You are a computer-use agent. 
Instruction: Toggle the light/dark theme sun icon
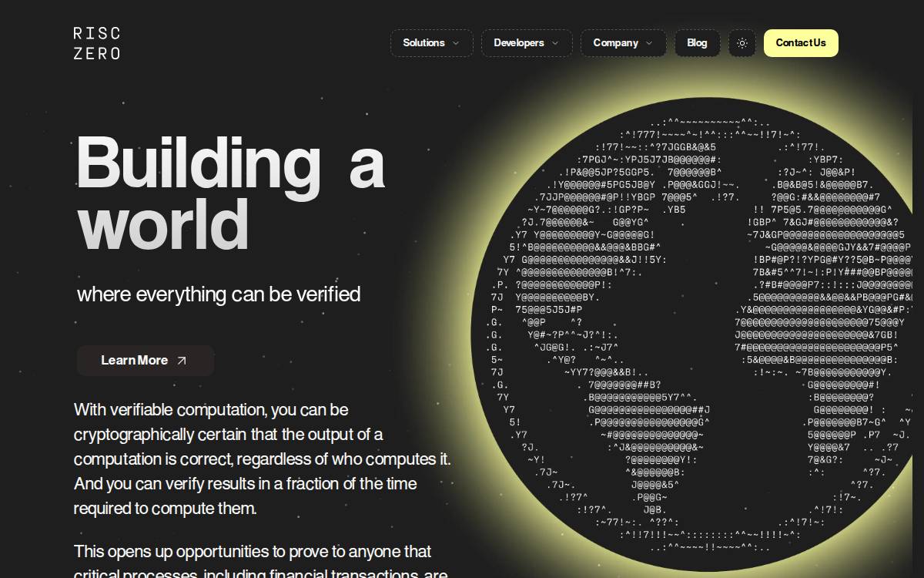742,43
